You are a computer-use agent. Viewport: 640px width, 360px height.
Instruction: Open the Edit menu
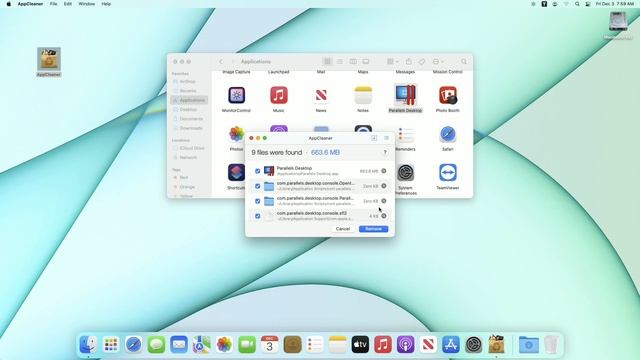coord(68,4)
